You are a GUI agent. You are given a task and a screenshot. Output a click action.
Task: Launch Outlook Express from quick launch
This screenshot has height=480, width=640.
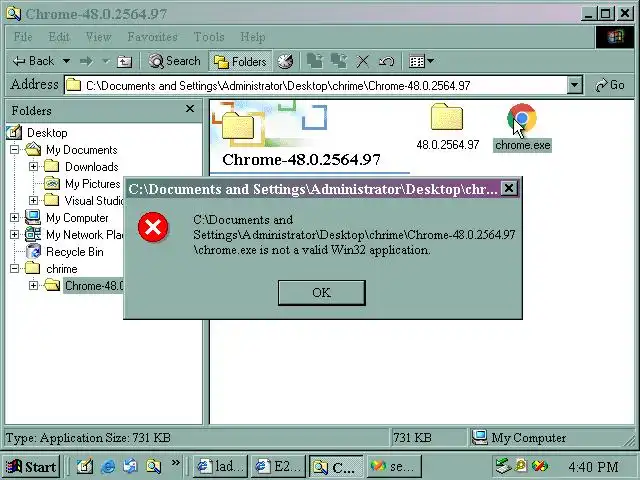tap(130, 466)
